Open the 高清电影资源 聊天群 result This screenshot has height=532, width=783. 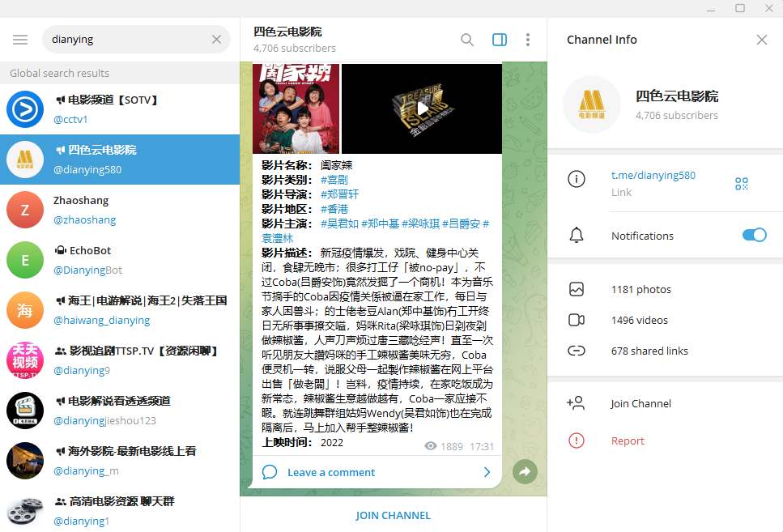pyautogui.click(x=120, y=509)
